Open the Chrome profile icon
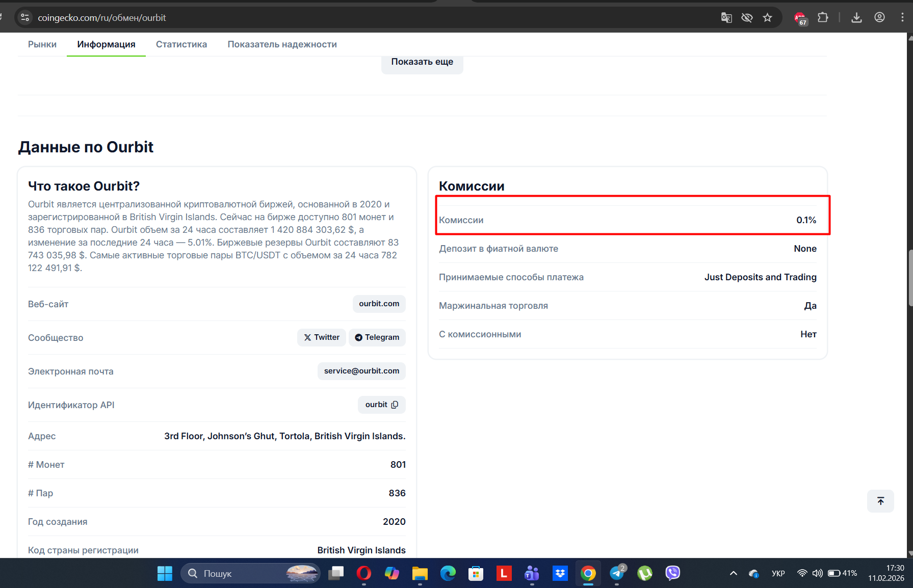The width and height of the screenshot is (913, 588). (x=879, y=18)
